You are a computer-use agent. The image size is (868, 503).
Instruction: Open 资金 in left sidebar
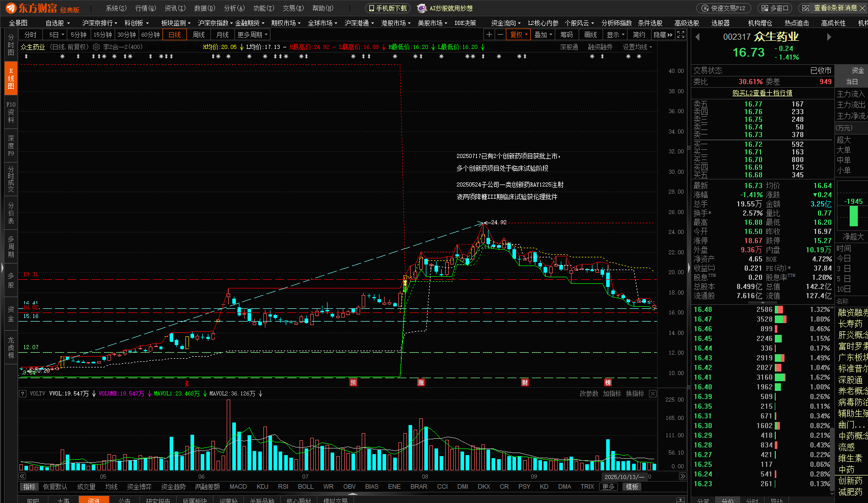pyautogui.click(x=11, y=314)
